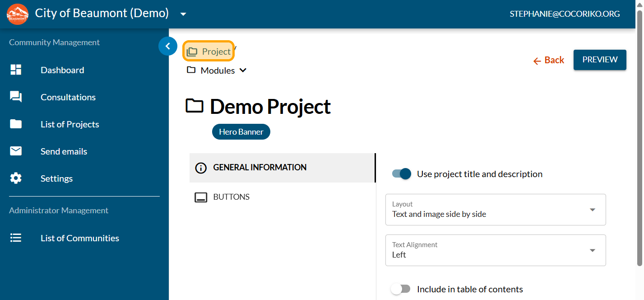Click the Beaumont community logo
644x300 pixels.
click(18, 14)
